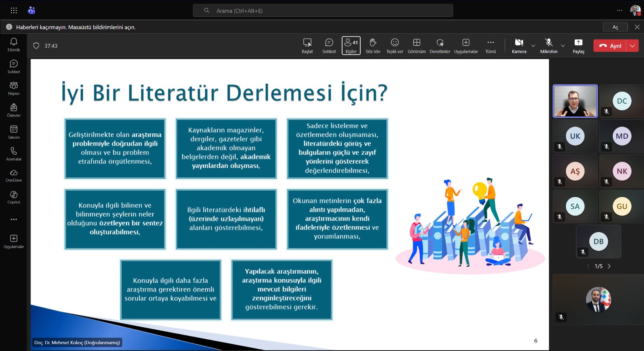Open the Etkinlik notifications bell

click(14, 44)
